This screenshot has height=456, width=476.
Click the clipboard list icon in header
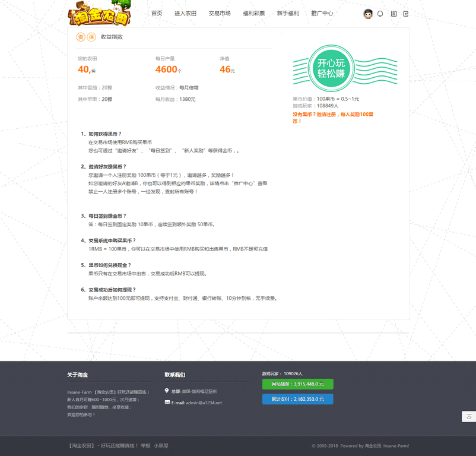pyautogui.click(x=394, y=14)
